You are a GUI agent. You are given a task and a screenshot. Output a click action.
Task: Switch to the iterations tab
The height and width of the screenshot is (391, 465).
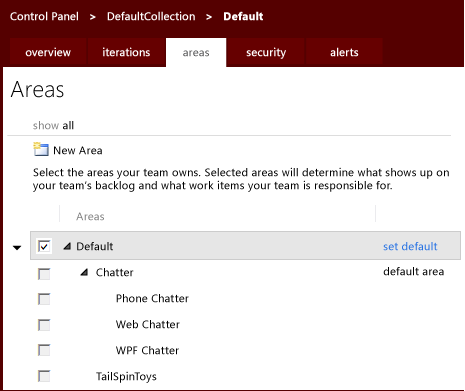tap(126, 52)
